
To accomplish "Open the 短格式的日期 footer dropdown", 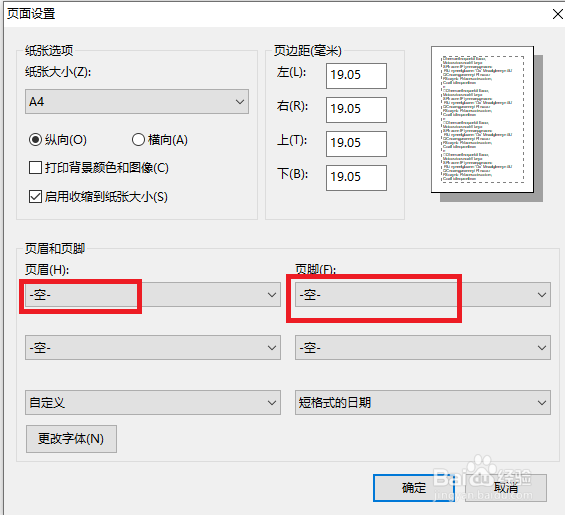I will [x=422, y=402].
